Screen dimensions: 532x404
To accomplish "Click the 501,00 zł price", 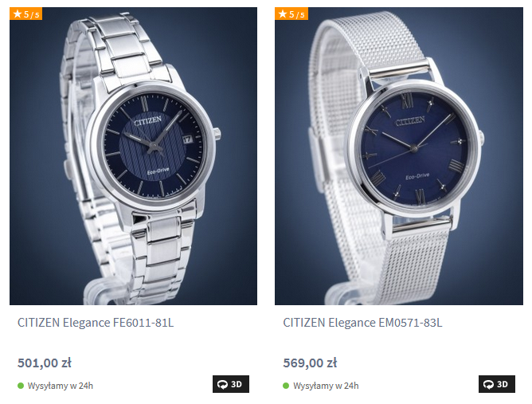I will (45, 363).
